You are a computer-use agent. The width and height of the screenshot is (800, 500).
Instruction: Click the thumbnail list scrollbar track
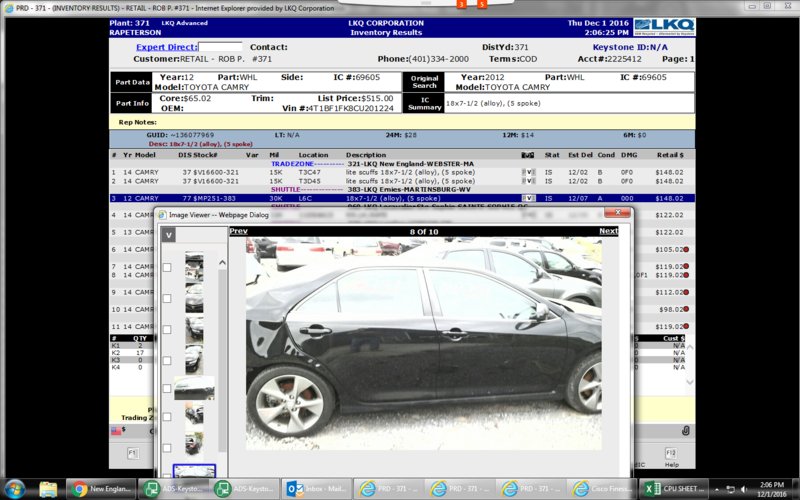click(x=222, y=360)
